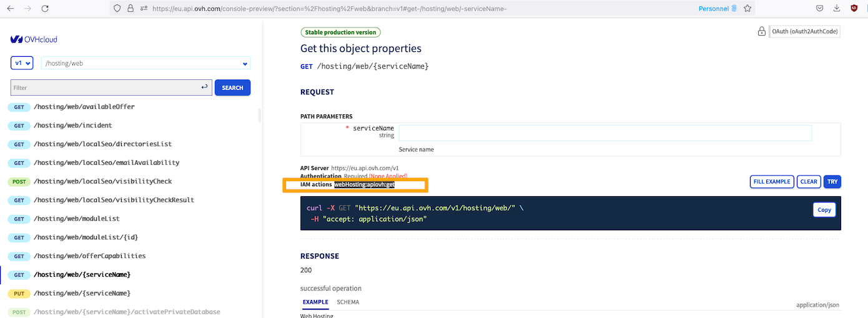Viewport: 868px width, 318px height.
Task: Open the browser downloads panel
Action: point(837,9)
